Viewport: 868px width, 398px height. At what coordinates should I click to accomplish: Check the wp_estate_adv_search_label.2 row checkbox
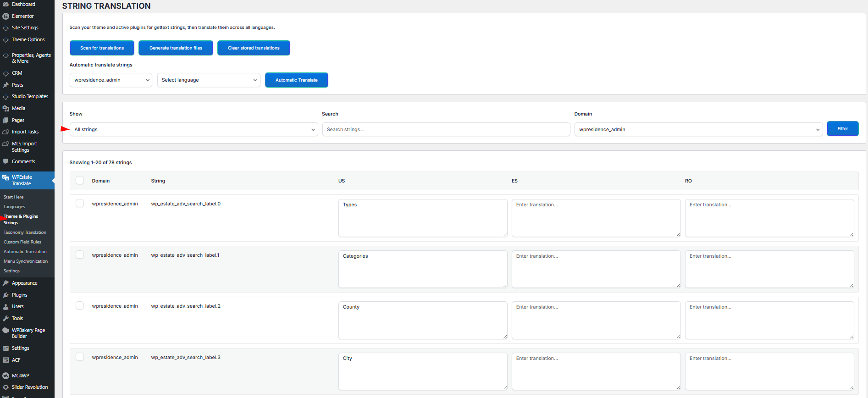(x=80, y=306)
